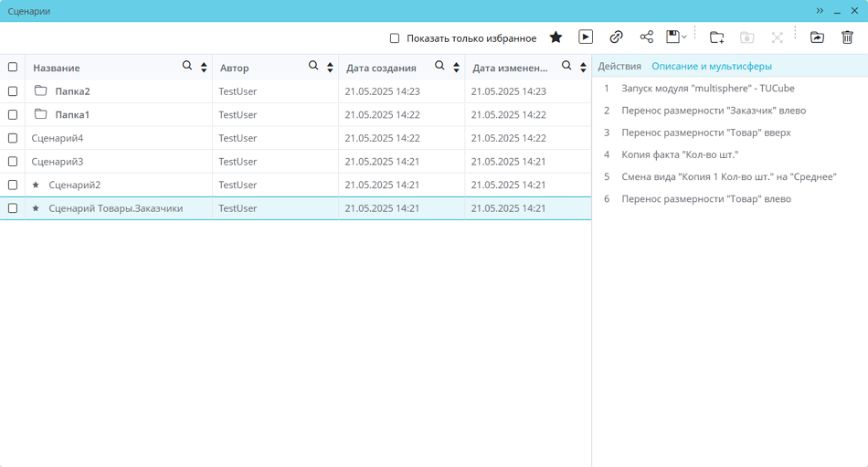
Task: Click the move-to-folder arrow icon
Action: (817, 37)
